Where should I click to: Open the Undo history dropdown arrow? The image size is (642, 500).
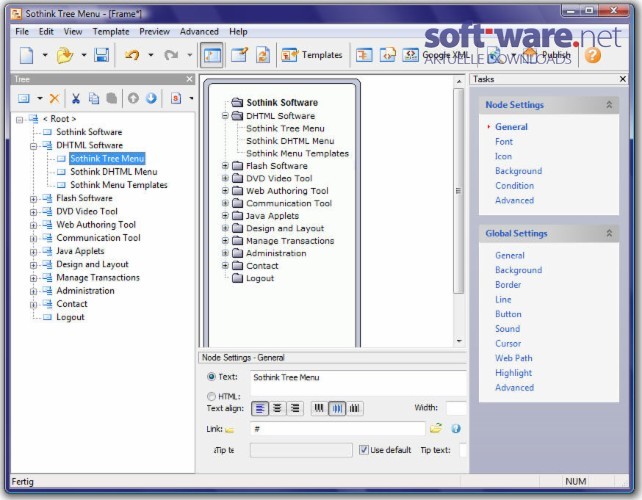pyautogui.click(x=151, y=55)
